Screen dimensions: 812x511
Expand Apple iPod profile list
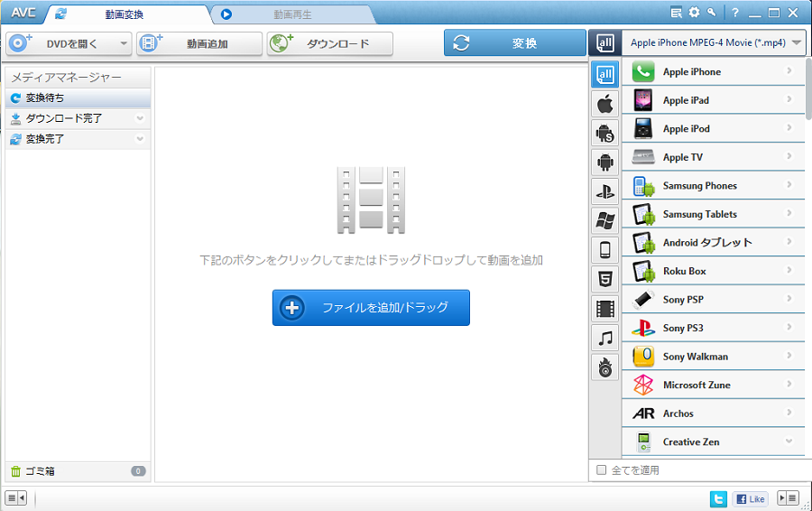pyautogui.click(x=789, y=127)
